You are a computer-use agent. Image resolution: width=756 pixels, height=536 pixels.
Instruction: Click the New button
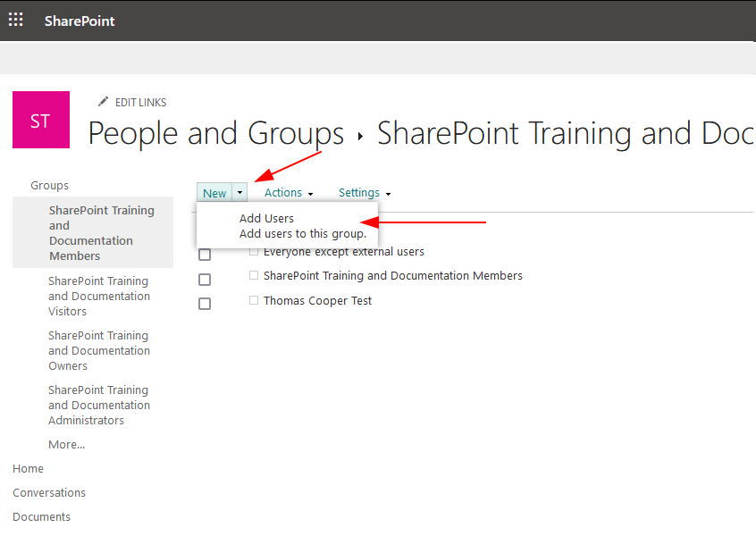click(214, 193)
